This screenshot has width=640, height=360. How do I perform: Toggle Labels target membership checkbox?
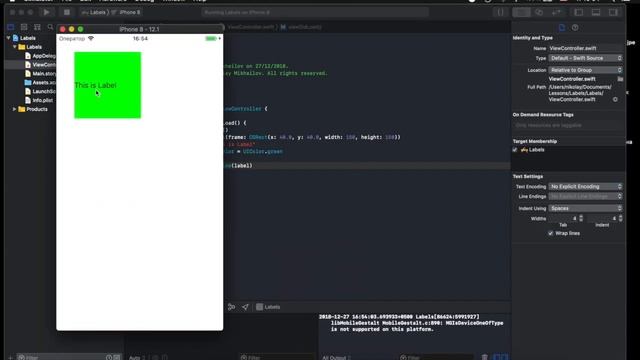coord(515,150)
